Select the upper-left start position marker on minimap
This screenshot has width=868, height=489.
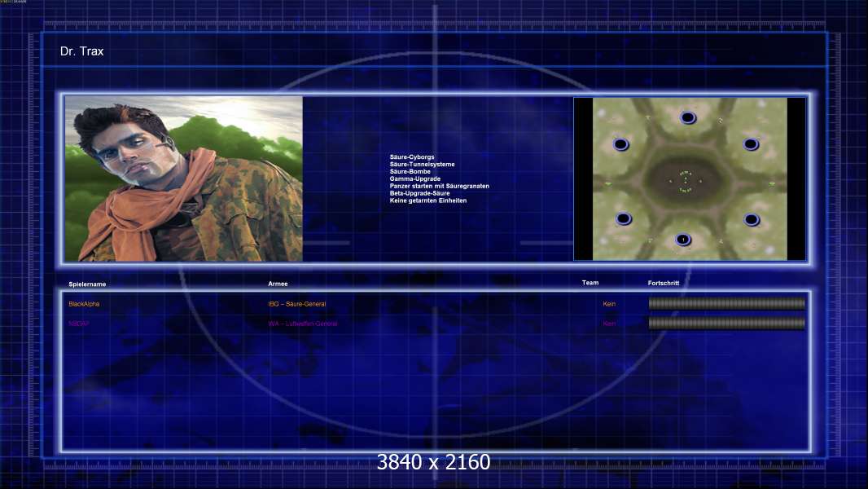pos(620,144)
